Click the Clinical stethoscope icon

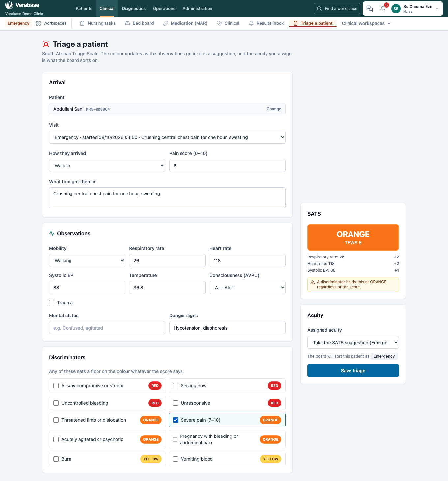click(x=219, y=23)
